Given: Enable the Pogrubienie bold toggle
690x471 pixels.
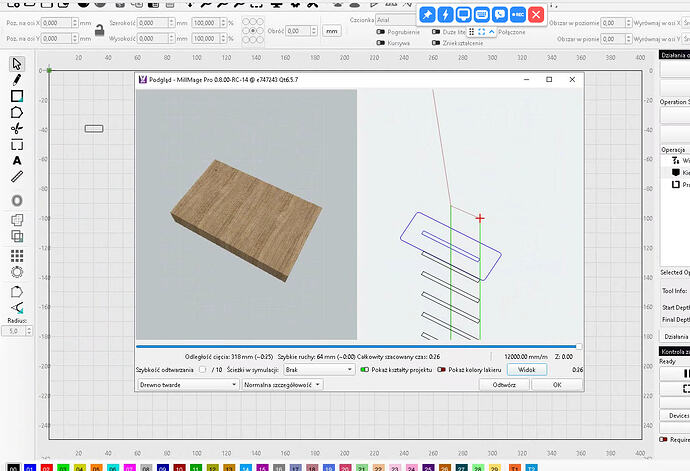Looking at the screenshot, I should click(x=381, y=31).
